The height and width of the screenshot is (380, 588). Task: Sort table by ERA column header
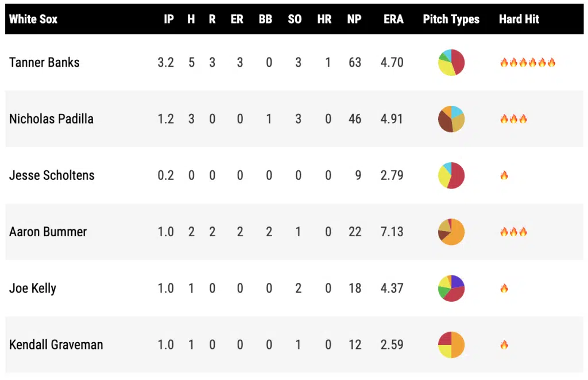[393, 19]
